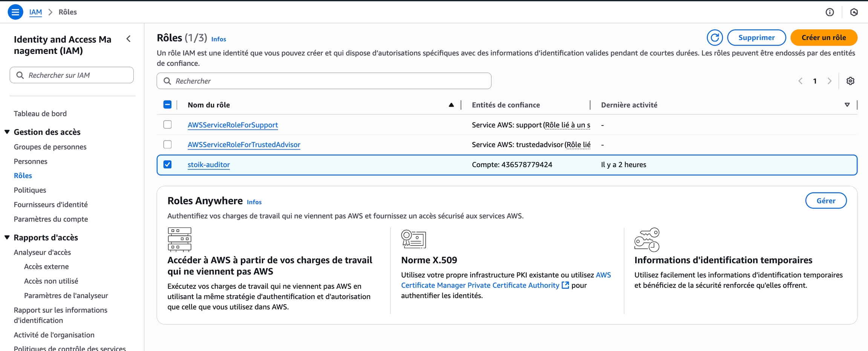
Task: Collapse the Rapports d'accès section
Action: click(x=7, y=237)
